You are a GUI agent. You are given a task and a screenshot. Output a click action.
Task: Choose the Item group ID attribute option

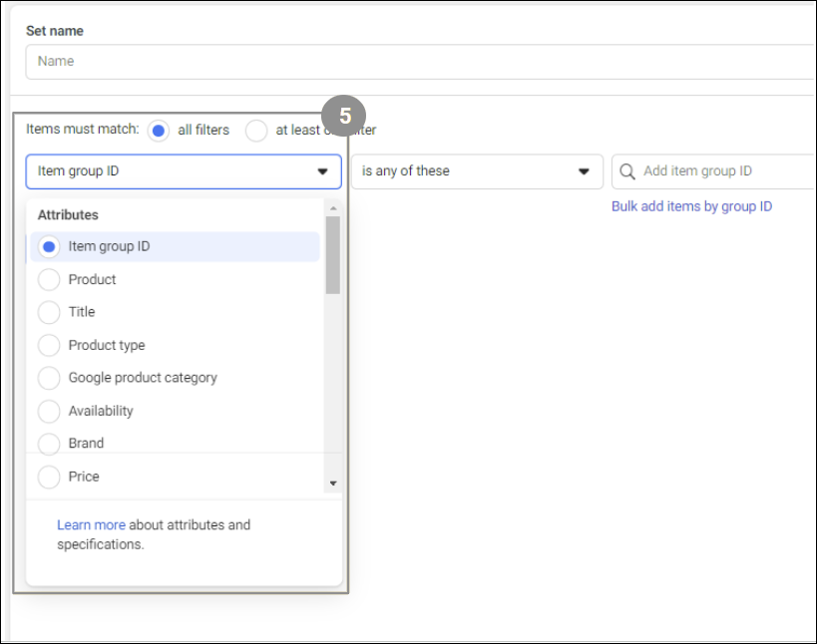pos(175,247)
